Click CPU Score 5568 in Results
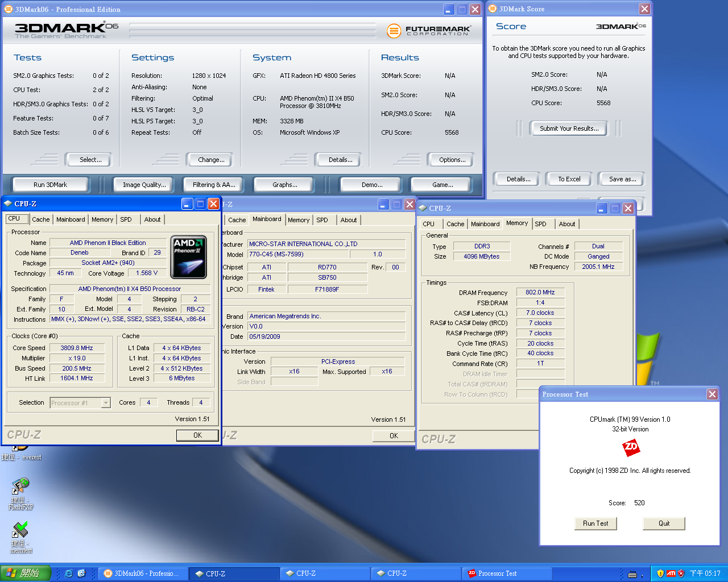The image size is (728, 582). click(x=420, y=132)
